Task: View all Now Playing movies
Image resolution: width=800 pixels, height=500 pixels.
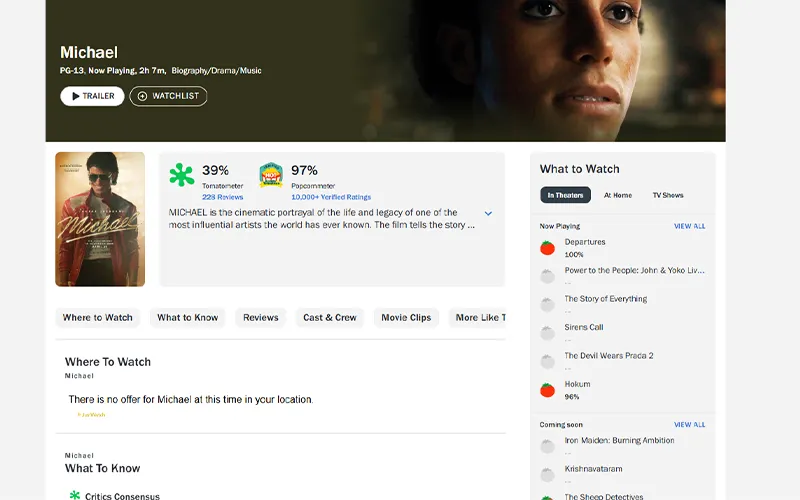Action: coord(689,226)
